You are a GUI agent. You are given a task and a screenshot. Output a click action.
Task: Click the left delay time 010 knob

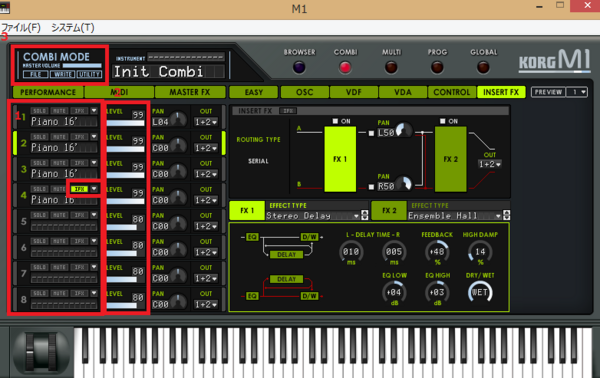(x=351, y=251)
